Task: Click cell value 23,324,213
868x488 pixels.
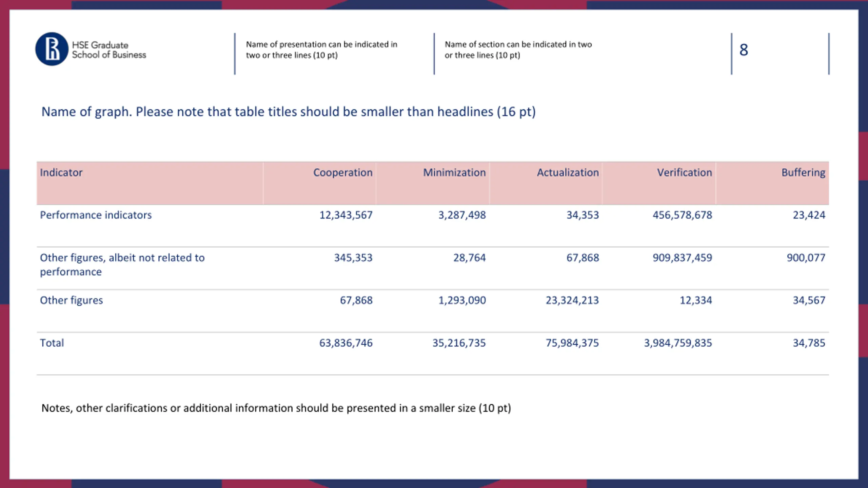Action: [572, 301]
